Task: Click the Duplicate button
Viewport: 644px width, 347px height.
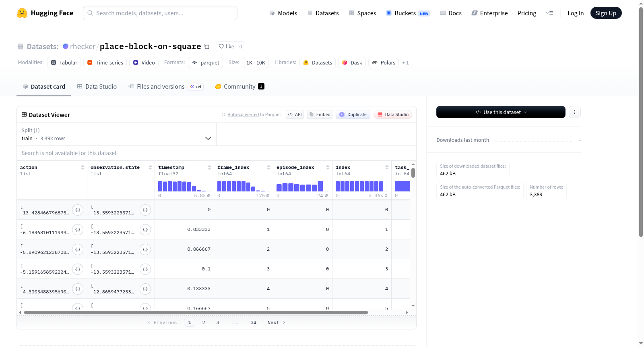Action: 353,114
